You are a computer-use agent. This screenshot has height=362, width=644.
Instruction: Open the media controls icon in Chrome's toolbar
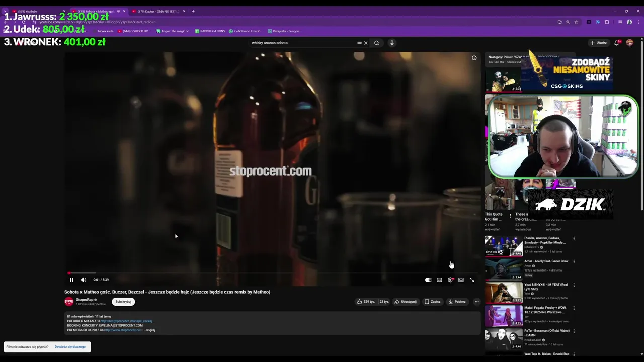[620, 22]
